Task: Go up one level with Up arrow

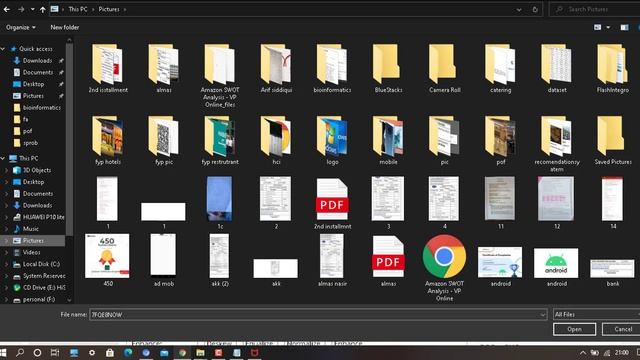Action: tap(42, 9)
